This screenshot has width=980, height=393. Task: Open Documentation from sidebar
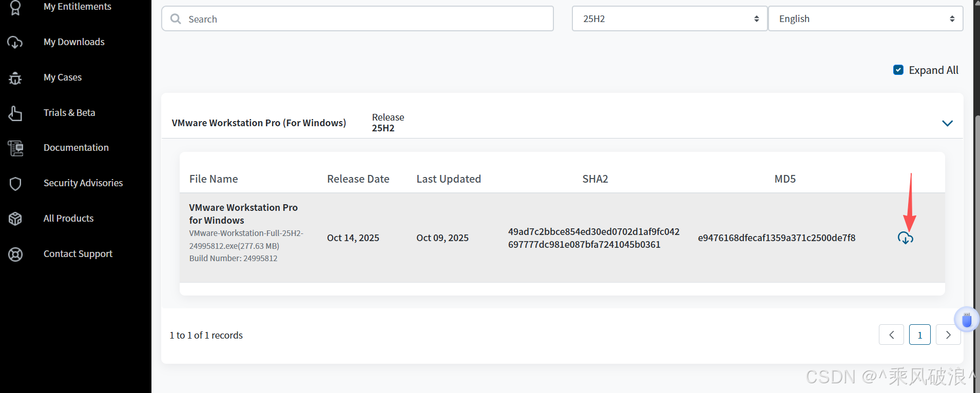click(76, 148)
